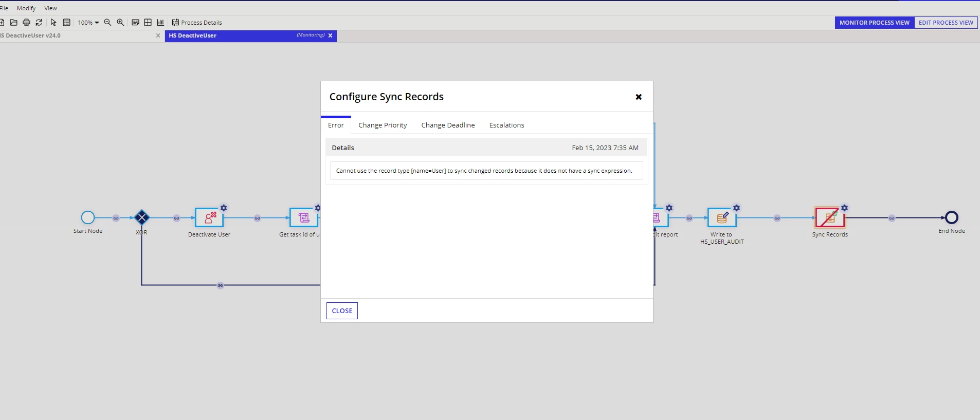This screenshot has height=420, width=980.
Task: Click the sync expression error message text
Action: [484, 171]
